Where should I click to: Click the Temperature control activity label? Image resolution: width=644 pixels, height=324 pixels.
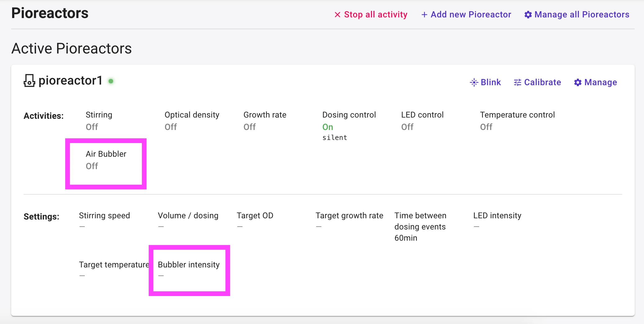coord(517,115)
